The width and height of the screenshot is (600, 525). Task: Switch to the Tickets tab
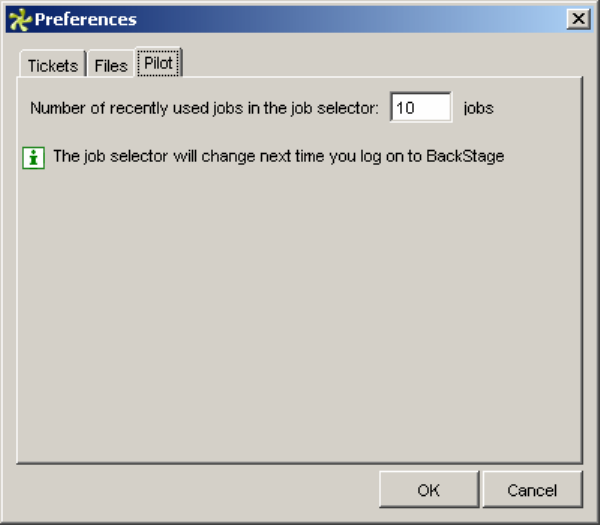(x=52, y=66)
